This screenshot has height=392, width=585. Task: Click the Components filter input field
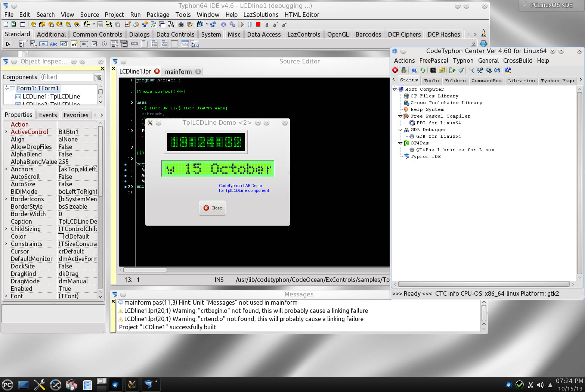tap(66, 77)
